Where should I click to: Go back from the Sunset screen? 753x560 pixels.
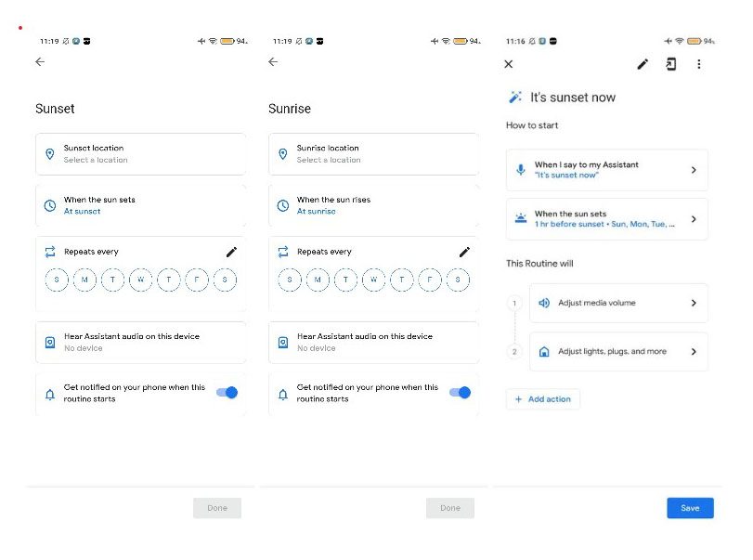pyautogui.click(x=40, y=61)
